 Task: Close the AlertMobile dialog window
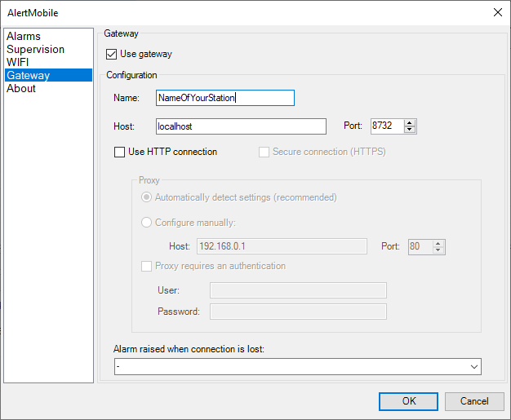click(x=497, y=12)
